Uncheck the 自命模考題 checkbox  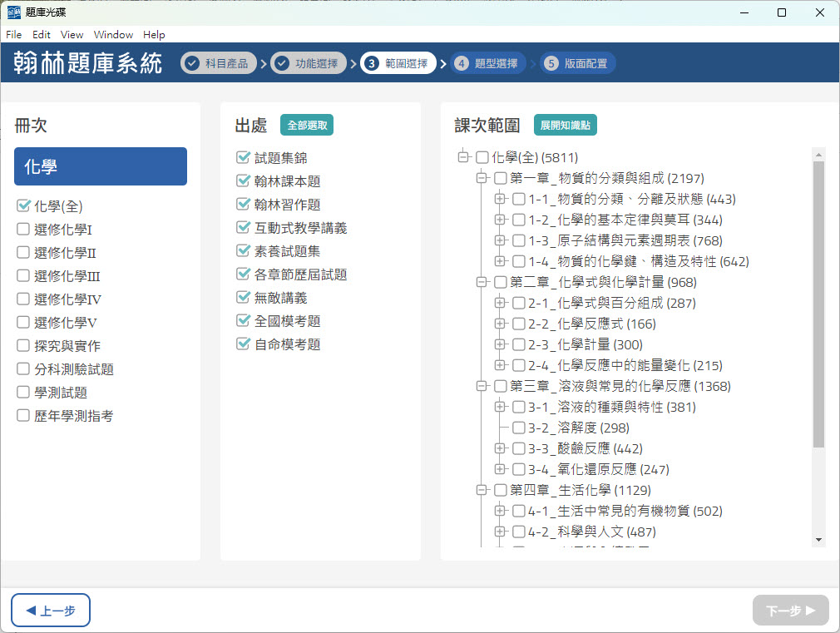click(x=243, y=344)
